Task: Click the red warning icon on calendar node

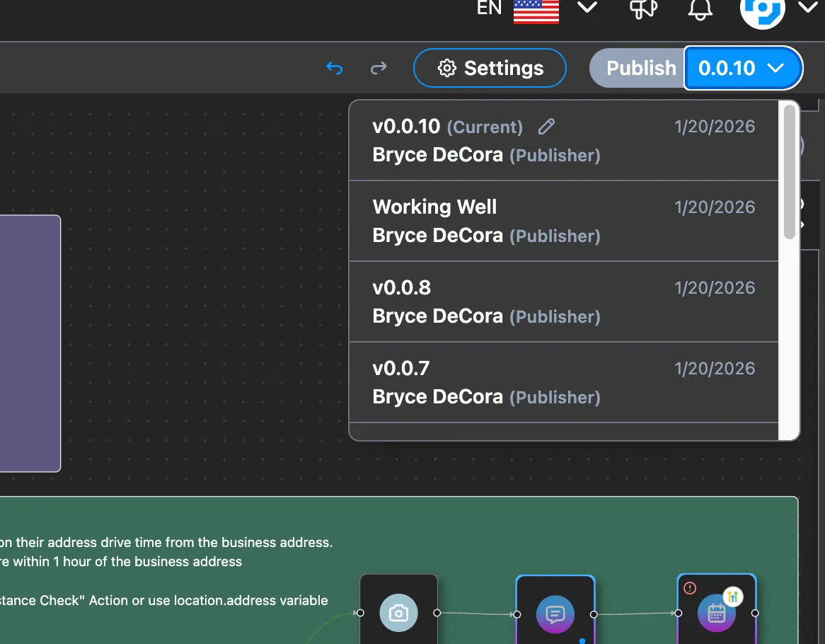Action: [x=691, y=588]
